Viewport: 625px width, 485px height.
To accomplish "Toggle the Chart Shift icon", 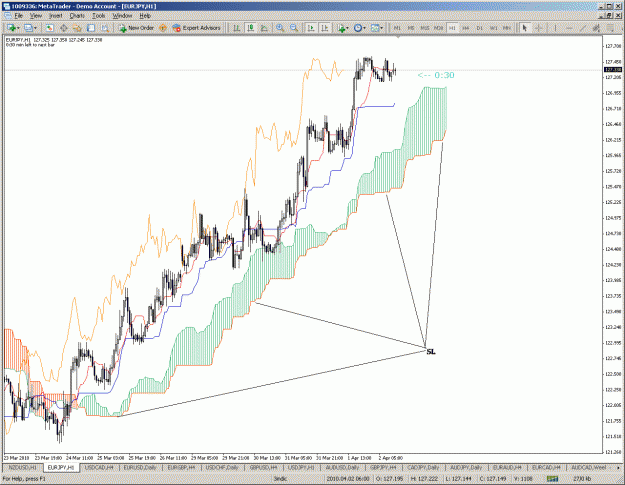I will coord(325,28).
